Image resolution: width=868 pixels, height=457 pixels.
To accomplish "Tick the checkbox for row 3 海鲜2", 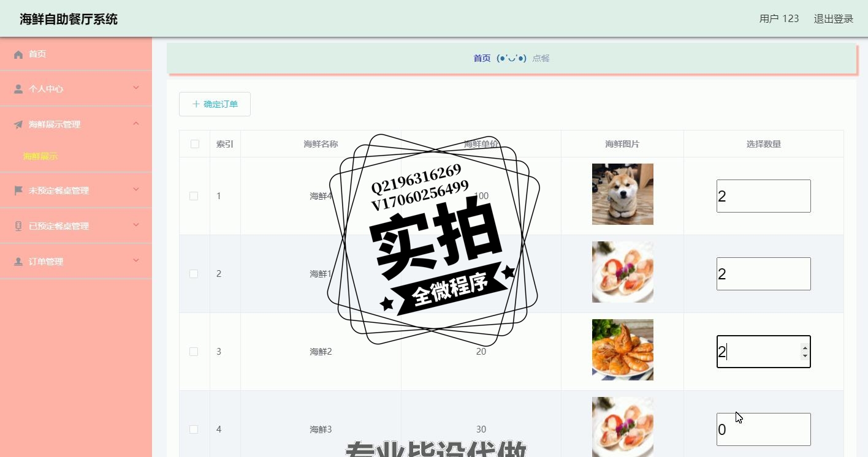I will [194, 352].
